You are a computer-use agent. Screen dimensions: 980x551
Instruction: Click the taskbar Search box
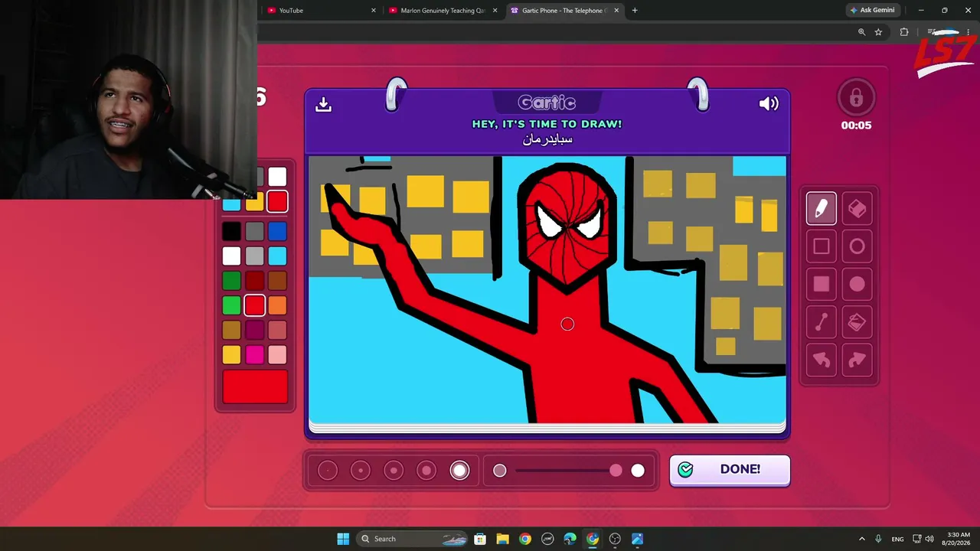[x=412, y=539]
